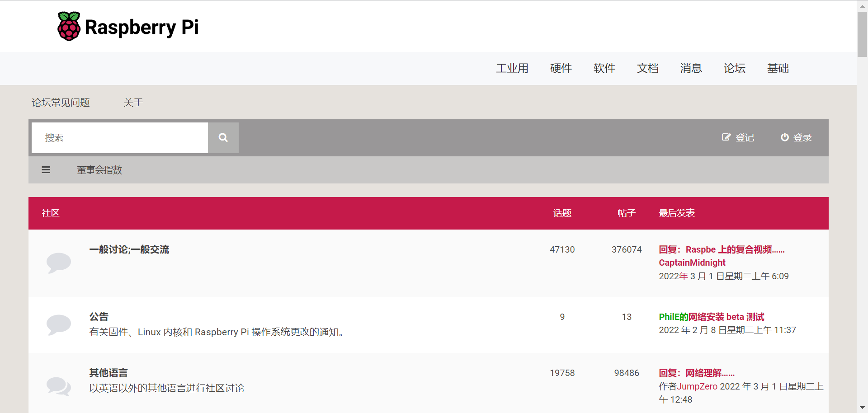
Task: Click the magnifier search button
Action: (223, 138)
